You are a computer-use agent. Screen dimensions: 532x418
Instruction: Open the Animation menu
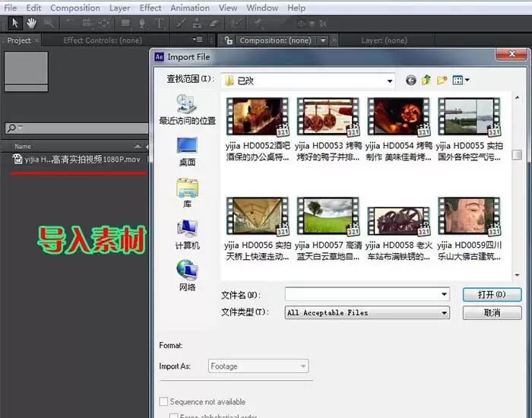[190, 8]
